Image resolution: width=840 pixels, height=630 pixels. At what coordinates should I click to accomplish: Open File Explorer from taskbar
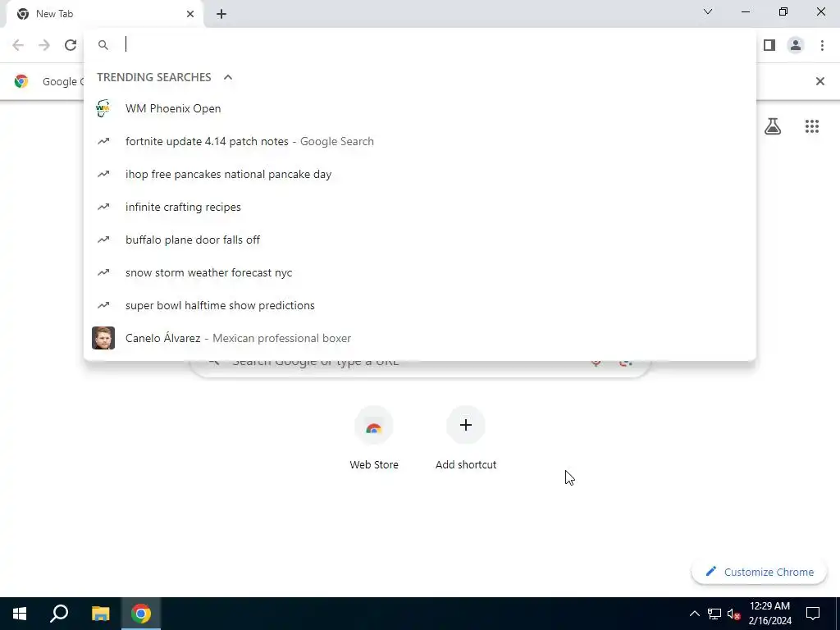click(100, 614)
